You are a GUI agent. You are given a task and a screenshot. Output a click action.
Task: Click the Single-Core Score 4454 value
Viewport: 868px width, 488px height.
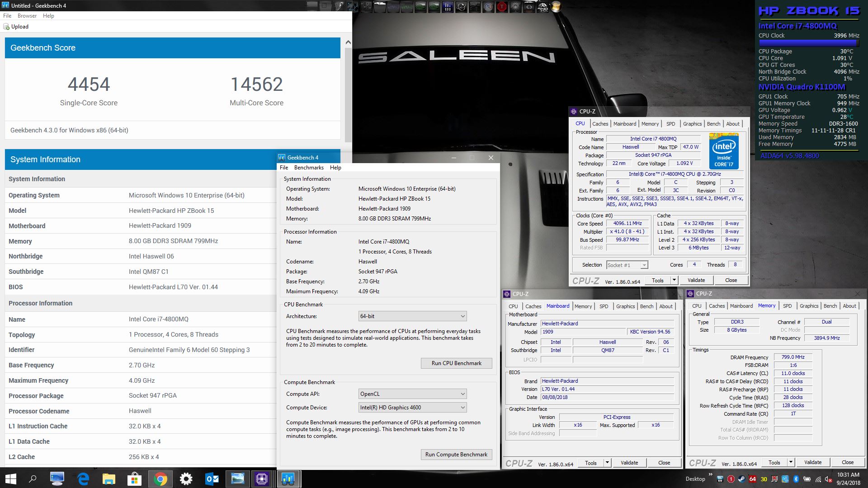(89, 84)
